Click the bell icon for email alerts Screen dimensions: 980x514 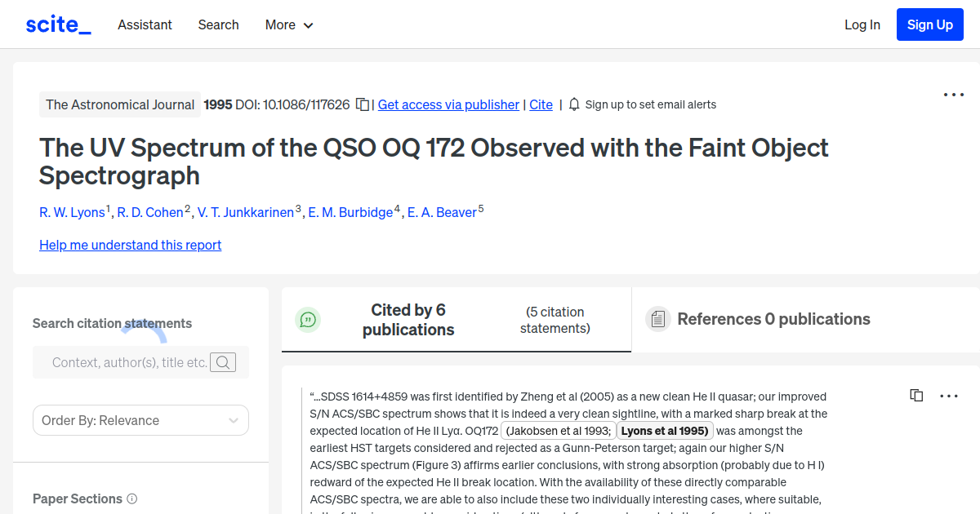[574, 104]
